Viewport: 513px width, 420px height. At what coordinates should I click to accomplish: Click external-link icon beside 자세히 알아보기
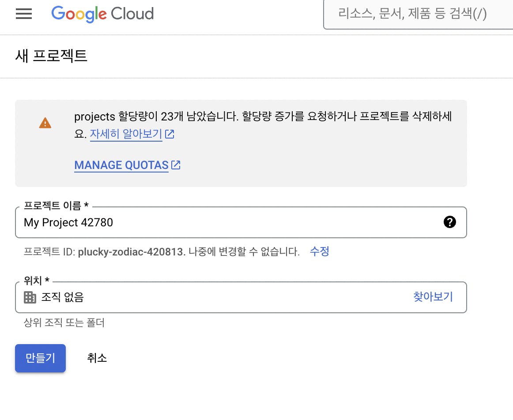pos(170,134)
